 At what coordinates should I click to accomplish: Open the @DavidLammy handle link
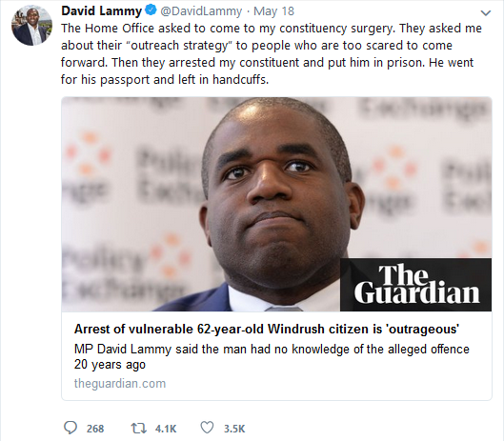click(x=201, y=11)
